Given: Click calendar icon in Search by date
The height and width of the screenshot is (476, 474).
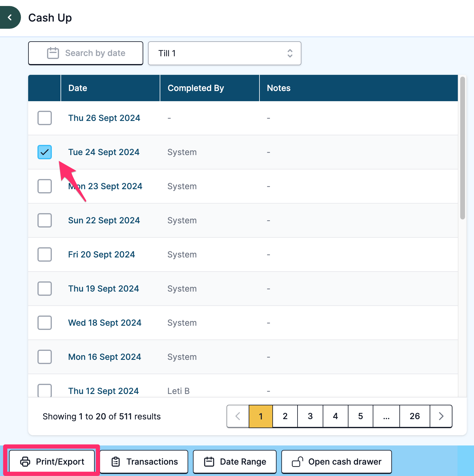Looking at the screenshot, I should pos(53,53).
